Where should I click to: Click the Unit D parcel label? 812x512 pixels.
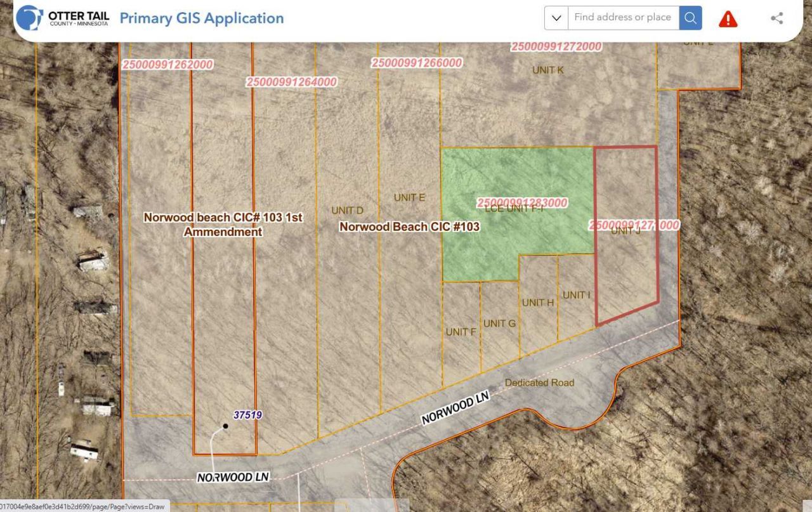click(x=347, y=210)
